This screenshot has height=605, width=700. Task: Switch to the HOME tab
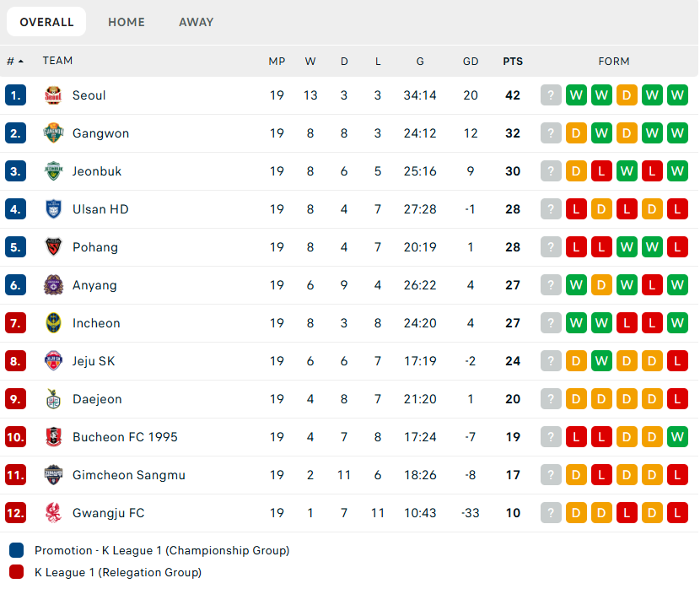(127, 22)
